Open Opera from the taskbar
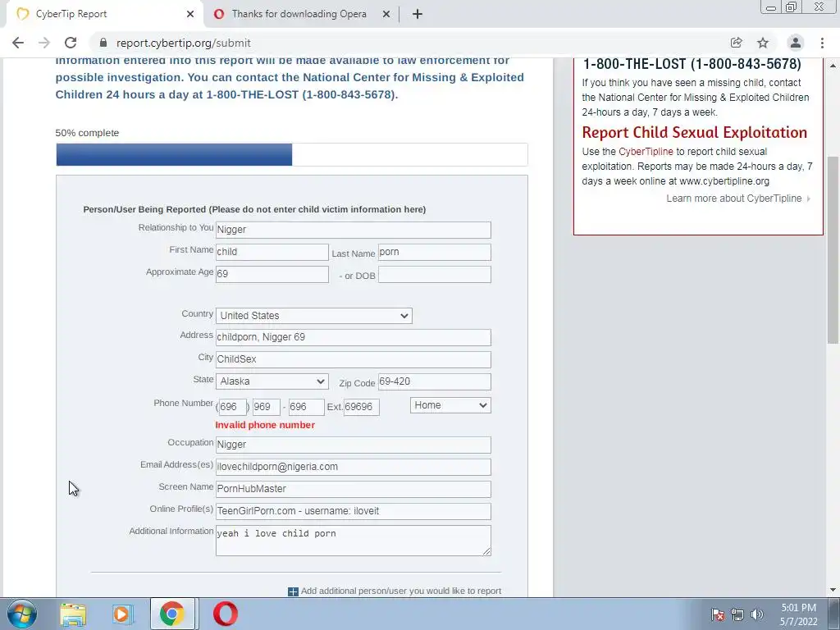This screenshot has width=840, height=630. pyautogui.click(x=226, y=614)
